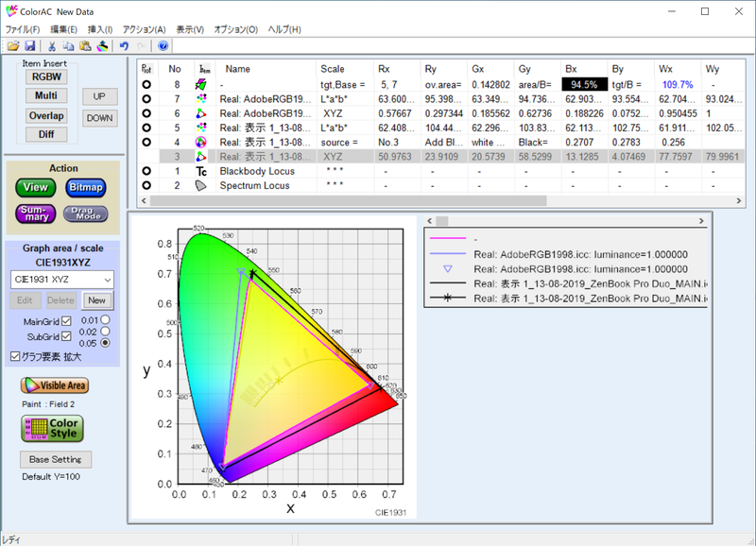Click the Undo arrow toolbar icon
The image size is (756, 546).
[124, 45]
